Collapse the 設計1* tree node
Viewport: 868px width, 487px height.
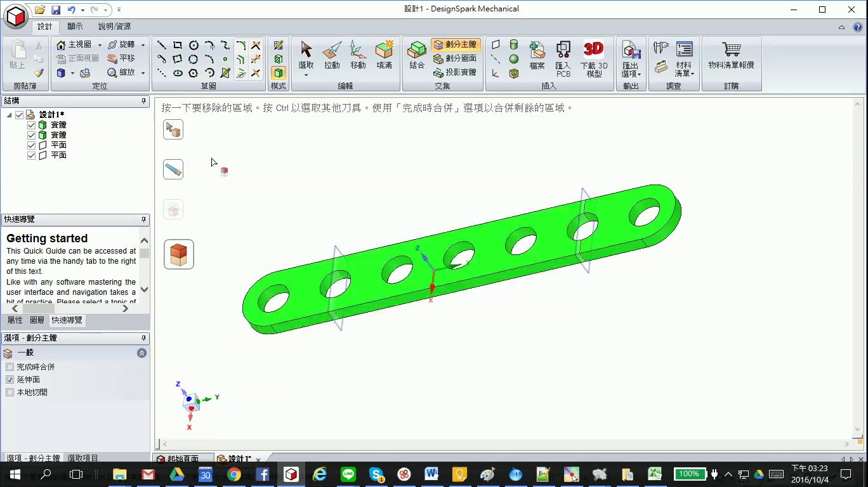coord(9,115)
